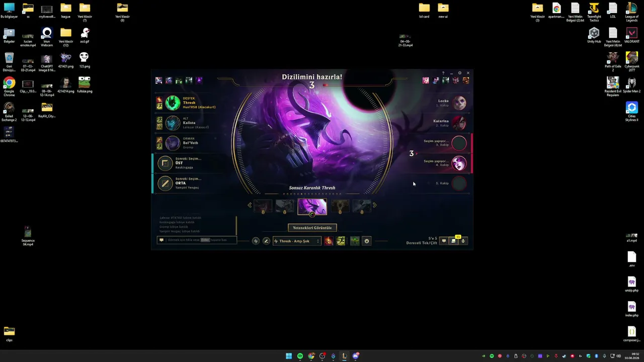Open the notifications panel with the 15 badge
The height and width of the screenshot is (362, 644).
(453, 241)
